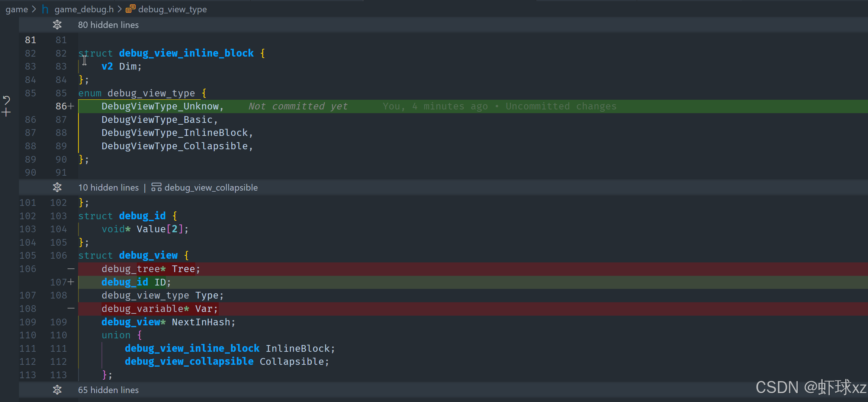Open the game_debug.h breadcrumb item
Viewport: 868px width, 402px height.
click(x=84, y=9)
